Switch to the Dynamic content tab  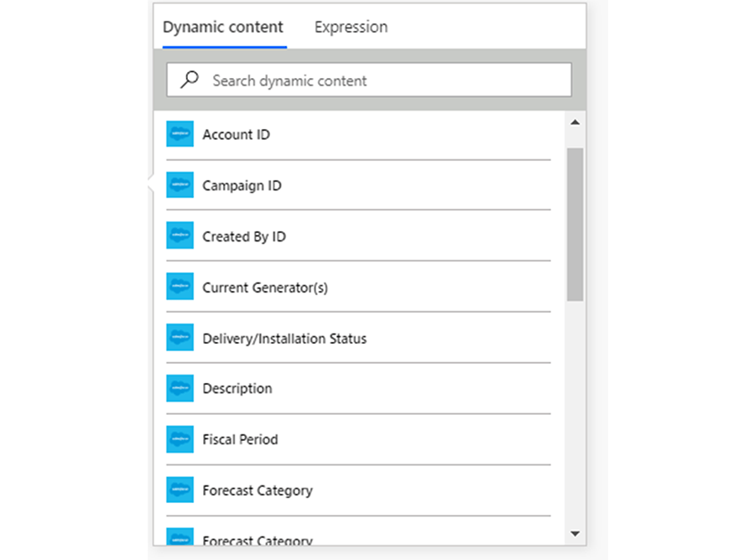[223, 27]
